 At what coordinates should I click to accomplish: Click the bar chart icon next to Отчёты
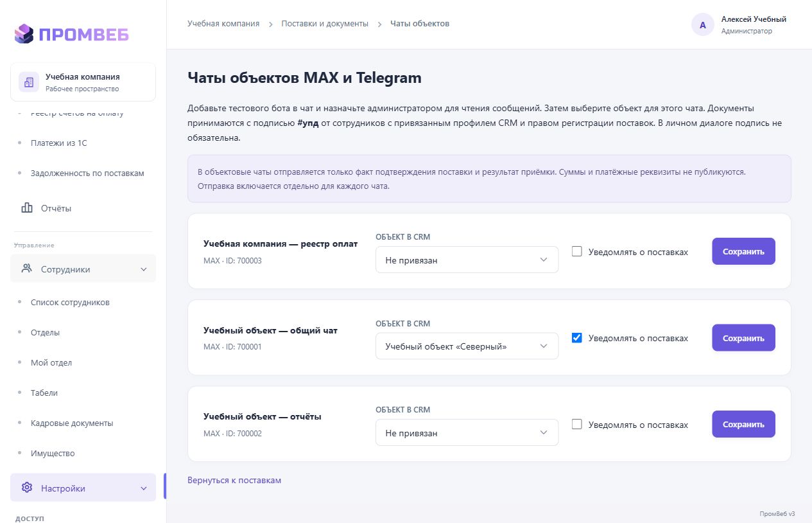[x=27, y=208]
